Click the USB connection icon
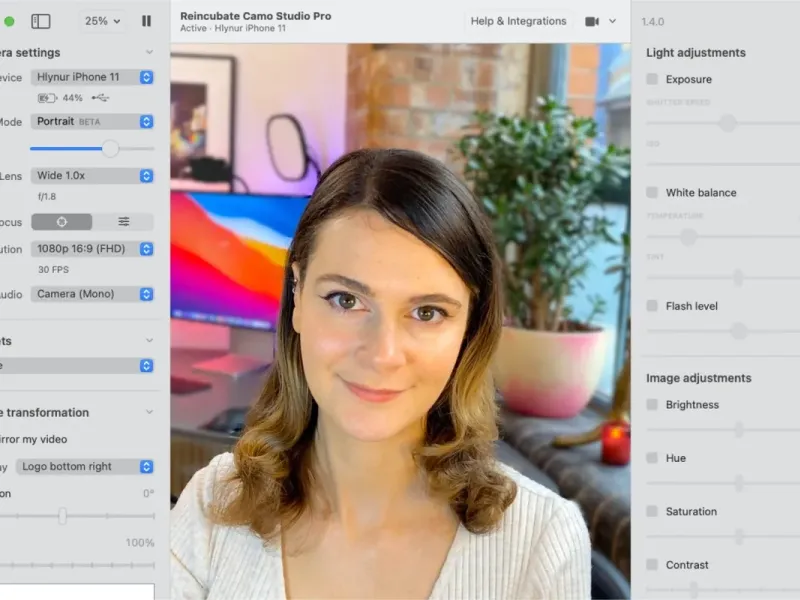The width and height of the screenshot is (800, 600). pyautogui.click(x=101, y=97)
